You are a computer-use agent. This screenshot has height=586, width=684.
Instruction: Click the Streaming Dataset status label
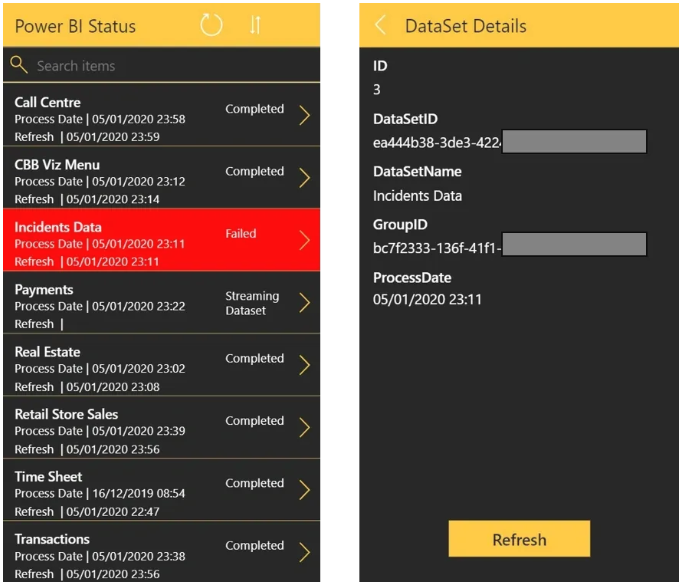point(252,303)
